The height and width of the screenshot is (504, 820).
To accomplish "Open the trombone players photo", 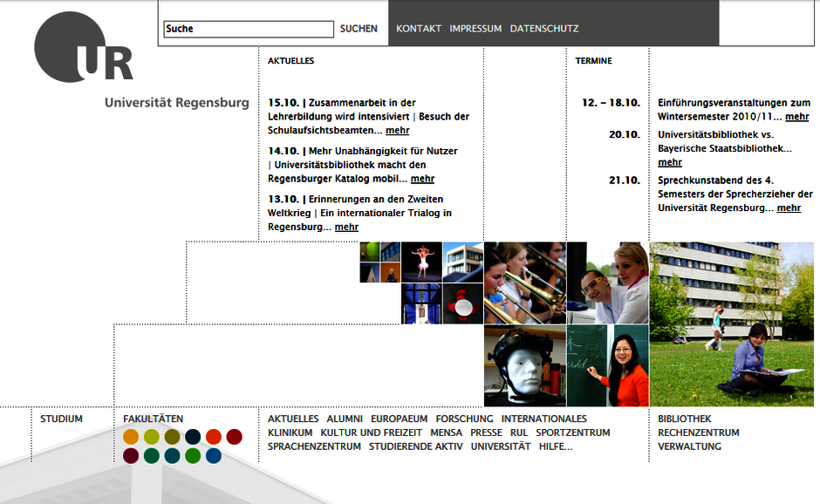I will (524, 283).
